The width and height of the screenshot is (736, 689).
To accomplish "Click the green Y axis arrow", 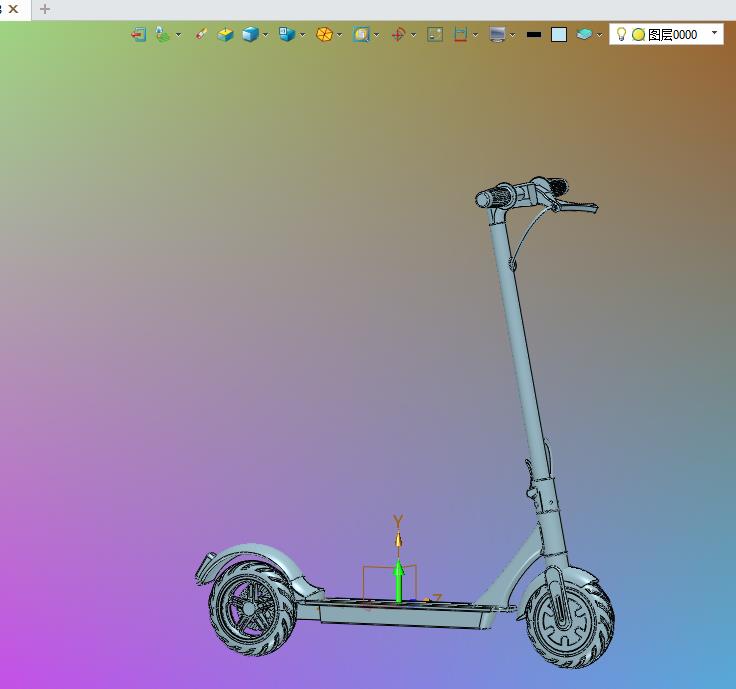I will point(399,582).
